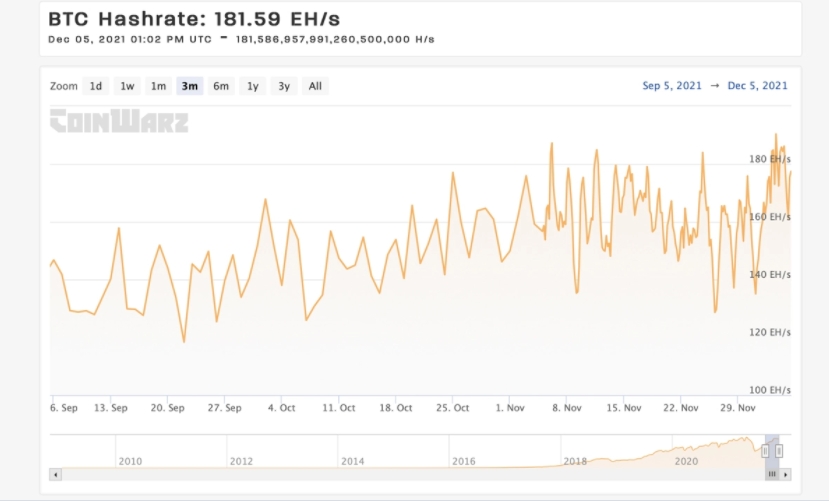Image resolution: width=829 pixels, height=501 pixels.
Task: Choose the 3y zoom range
Action: click(284, 86)
